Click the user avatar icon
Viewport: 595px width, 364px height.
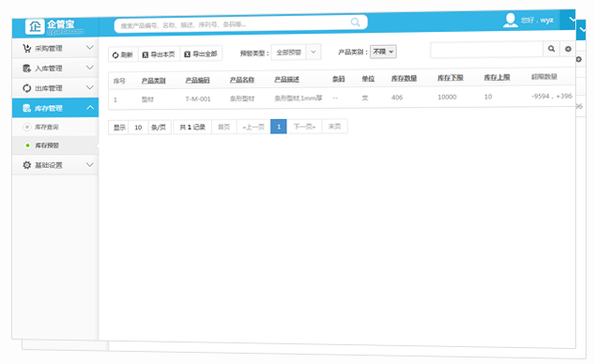(511, 20)
